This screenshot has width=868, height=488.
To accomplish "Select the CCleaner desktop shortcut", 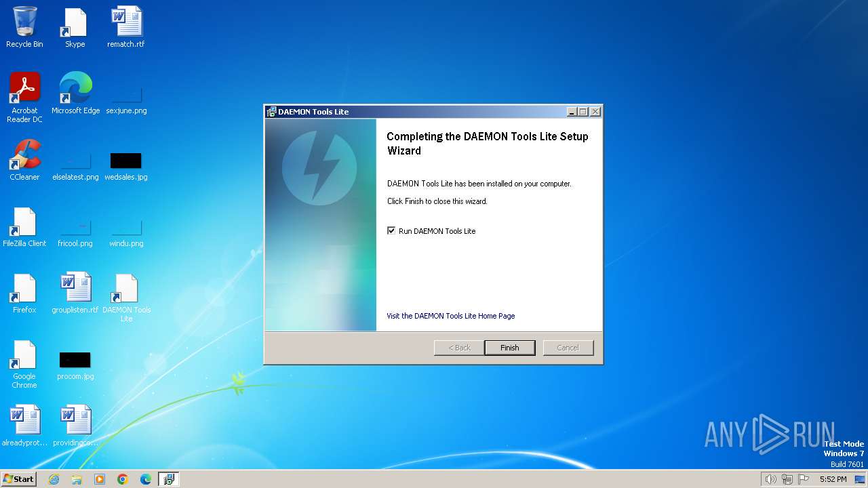I will click(24, 161).
